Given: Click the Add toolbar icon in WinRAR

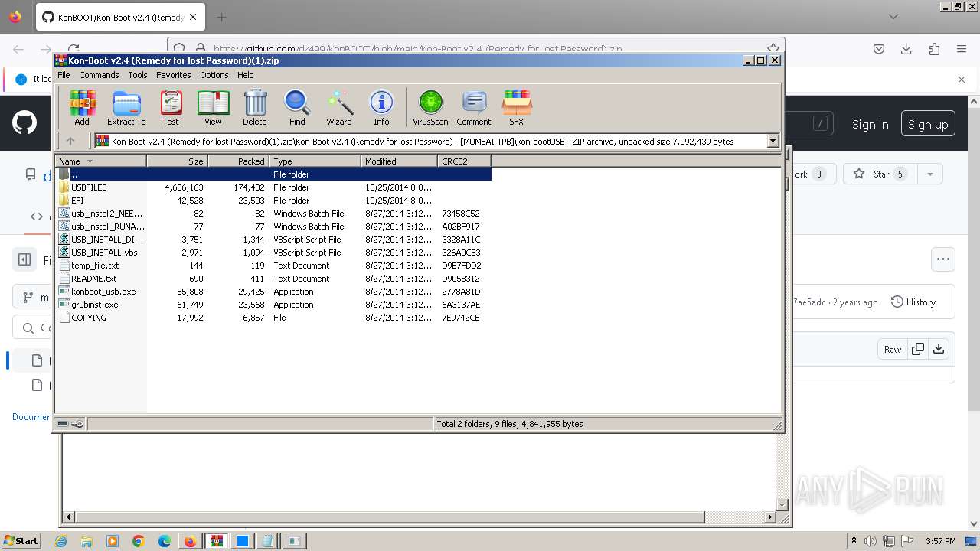Looking at the screenshot, I should click(82, 107).
